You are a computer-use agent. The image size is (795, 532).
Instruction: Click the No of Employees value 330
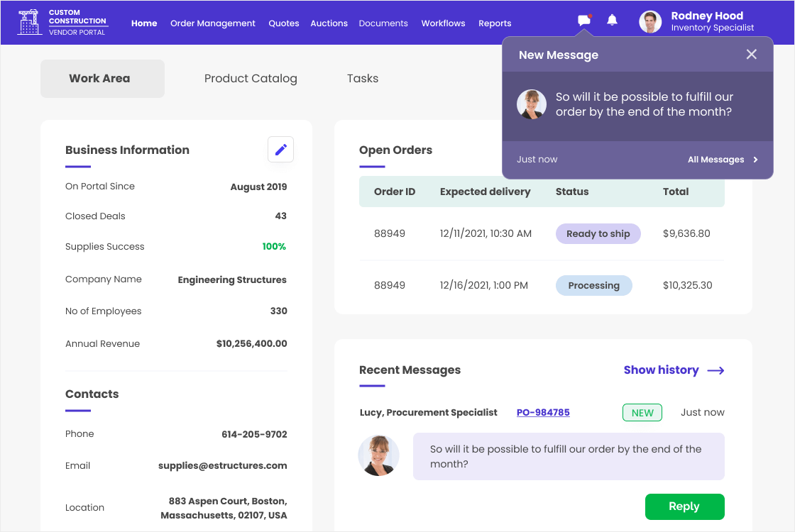(x=278, y=311)
